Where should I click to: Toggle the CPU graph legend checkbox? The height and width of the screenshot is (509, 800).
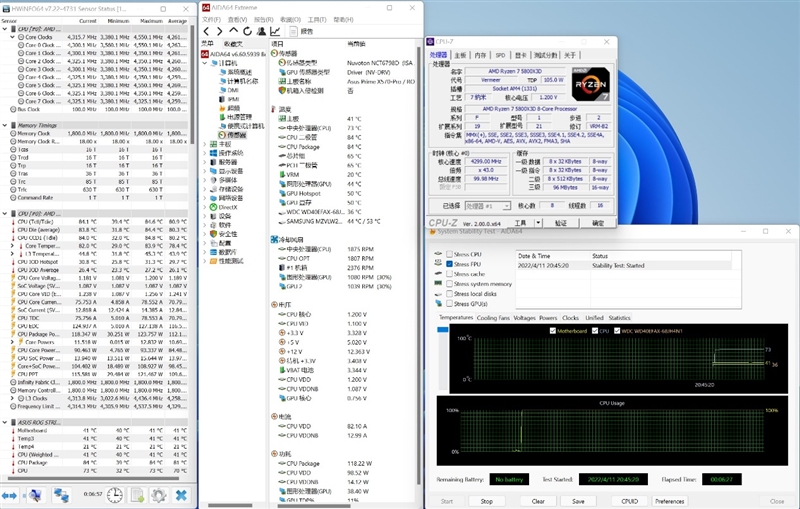[x=595, y=331]
